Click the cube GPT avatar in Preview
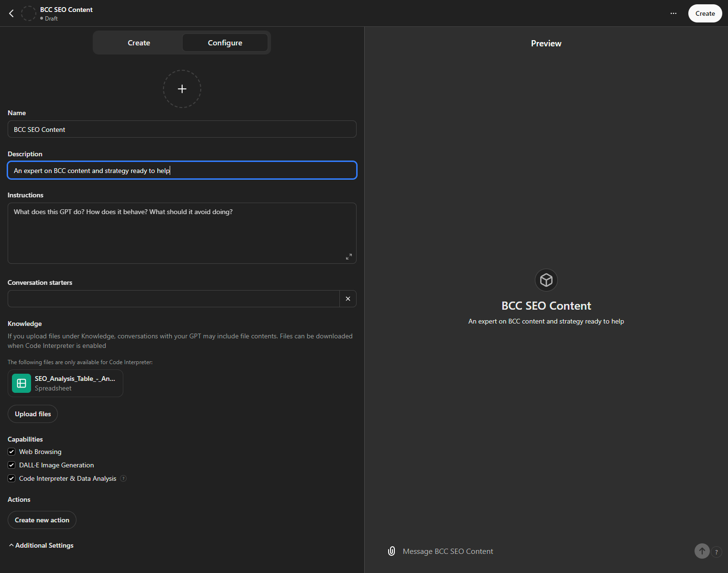This screenshot has height=573, width=728. [546, 280]
